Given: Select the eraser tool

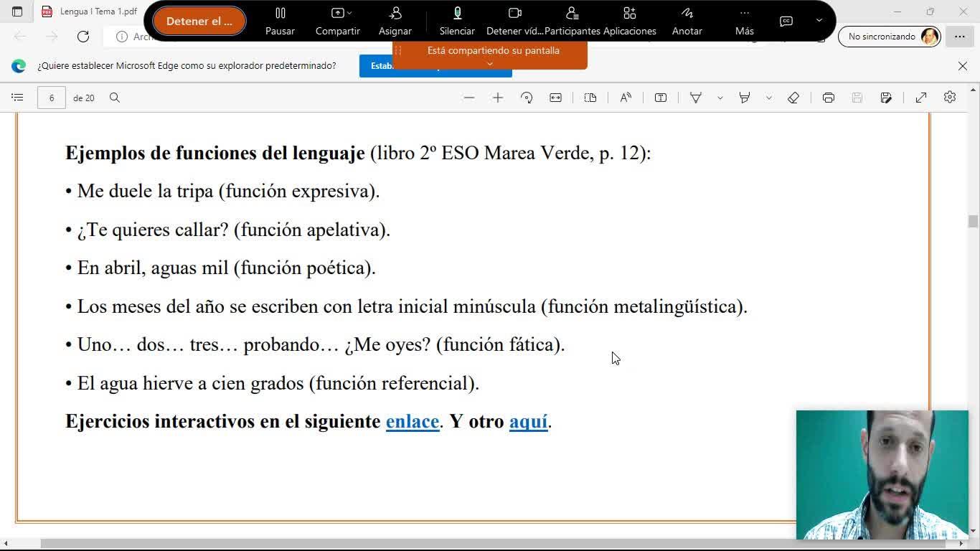Looking at the screenshot, I should coord(793,98).
